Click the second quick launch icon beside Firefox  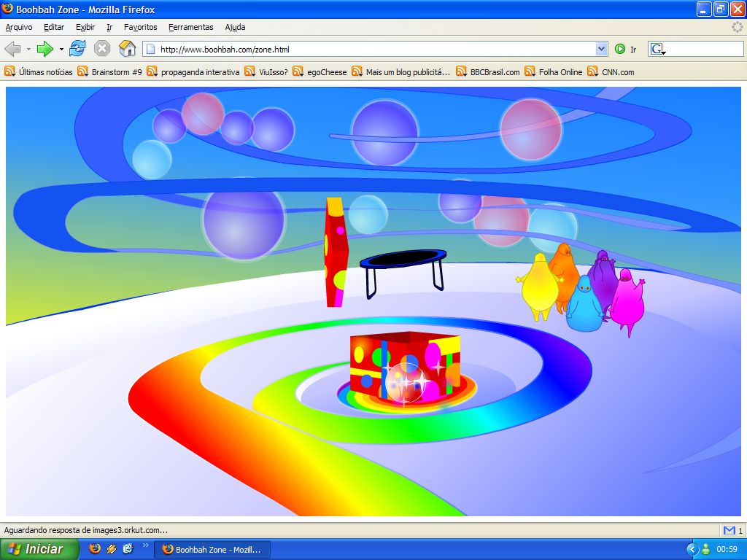[x=112, y=548]
